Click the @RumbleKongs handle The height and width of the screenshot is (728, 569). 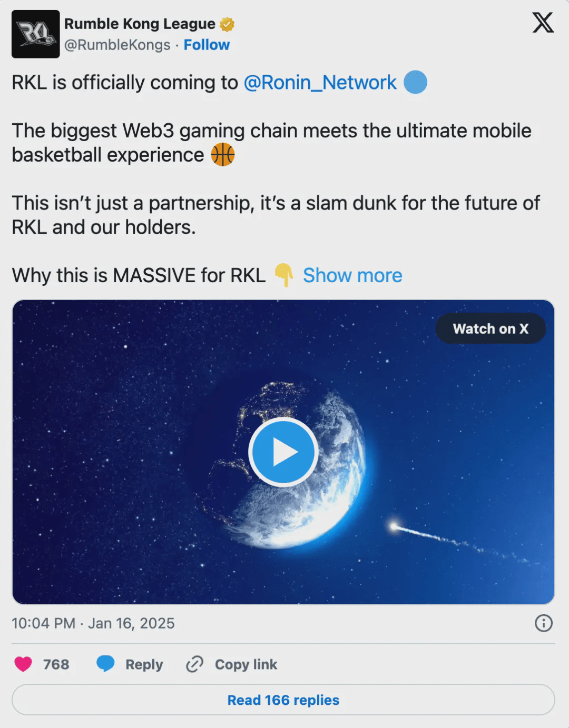[117, 45]
